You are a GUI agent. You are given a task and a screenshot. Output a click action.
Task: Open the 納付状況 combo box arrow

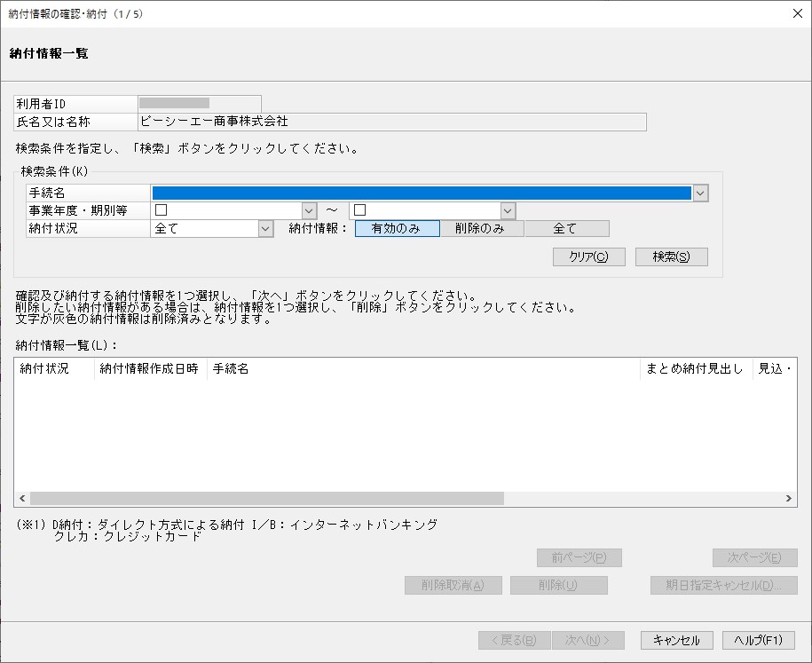(265, 228)
